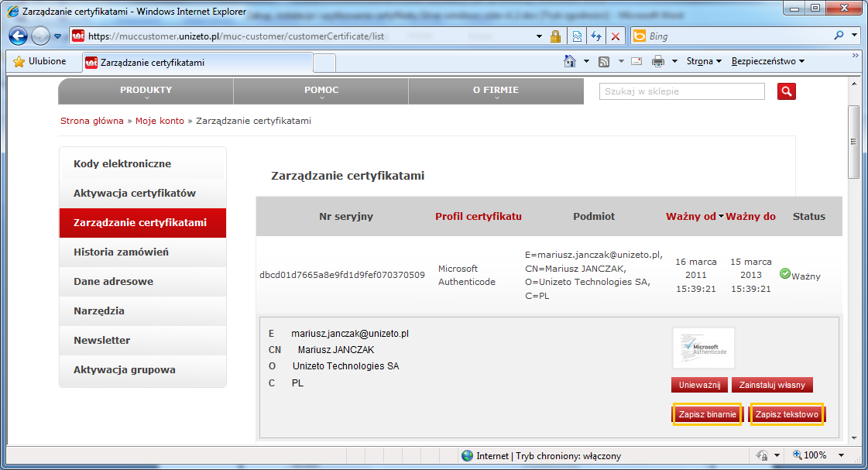The image size is (868, 470).
Task: Open Dane adresowe in the sidebar
Action: coord(142,281)
